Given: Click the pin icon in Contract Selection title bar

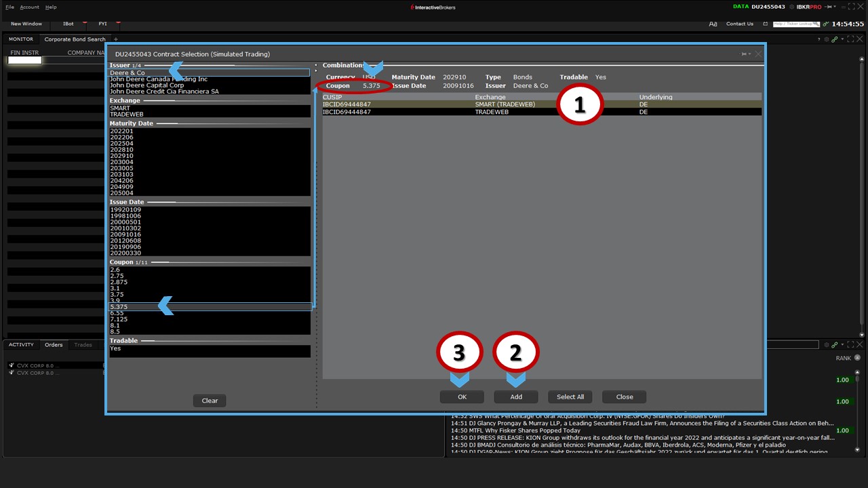Looking at the screenshot, I should [x=744, y=54].
